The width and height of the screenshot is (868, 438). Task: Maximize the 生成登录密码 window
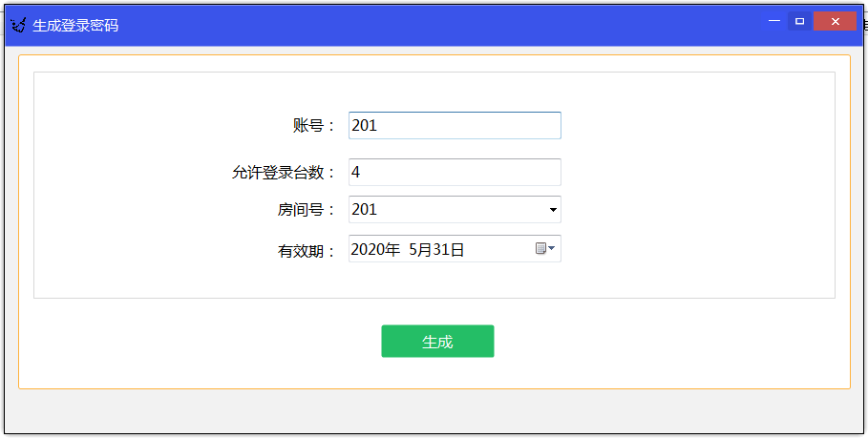799,21
